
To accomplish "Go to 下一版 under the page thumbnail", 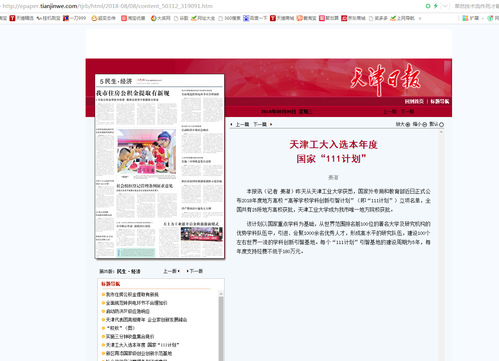I will [x=196, y=271].
